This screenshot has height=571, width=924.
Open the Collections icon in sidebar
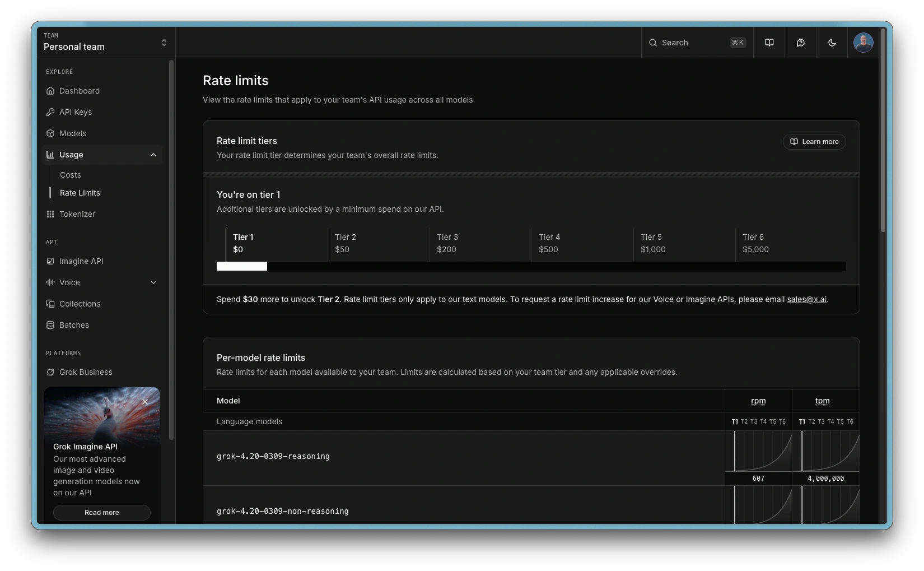tap(50, 304)
